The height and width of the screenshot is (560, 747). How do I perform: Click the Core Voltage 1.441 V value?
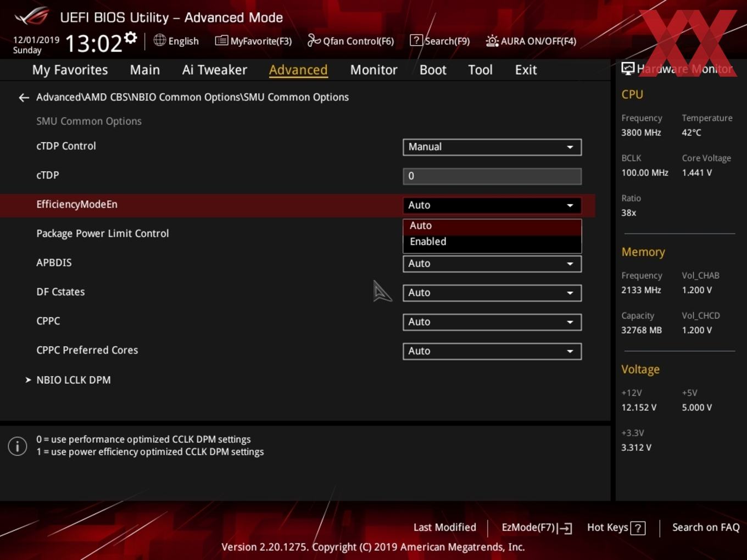697,172
